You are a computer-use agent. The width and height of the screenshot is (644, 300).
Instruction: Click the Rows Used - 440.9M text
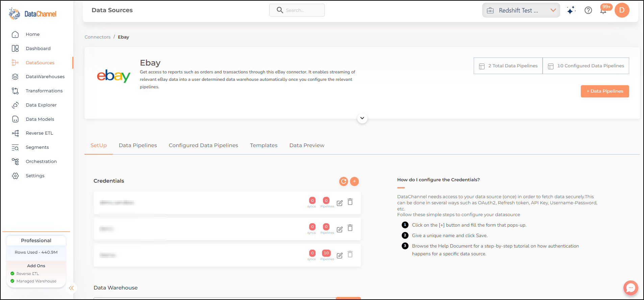[36, 252]
